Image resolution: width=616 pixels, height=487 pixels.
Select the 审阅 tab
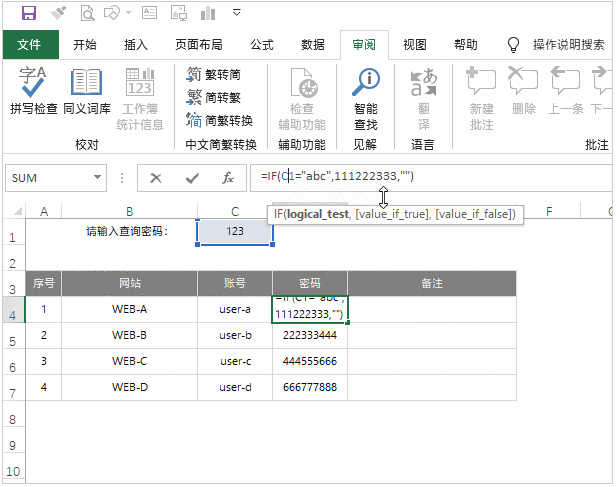coord(364,45)
